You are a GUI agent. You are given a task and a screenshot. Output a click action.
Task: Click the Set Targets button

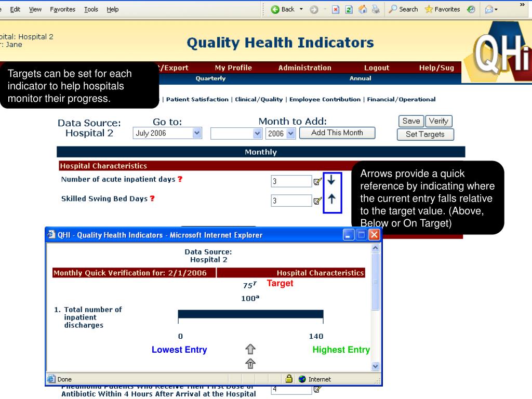[425, 135]
